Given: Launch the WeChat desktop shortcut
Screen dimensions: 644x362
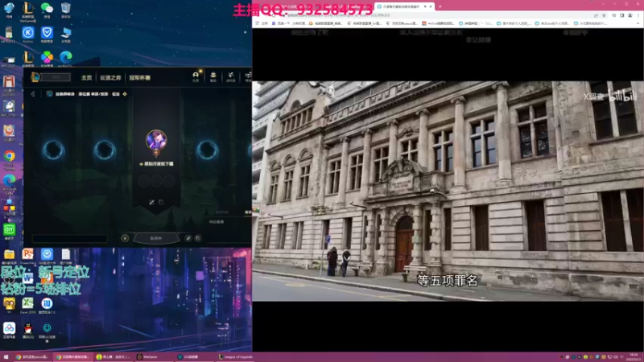Looking at the screenshot, I should (x=47, y=10).
